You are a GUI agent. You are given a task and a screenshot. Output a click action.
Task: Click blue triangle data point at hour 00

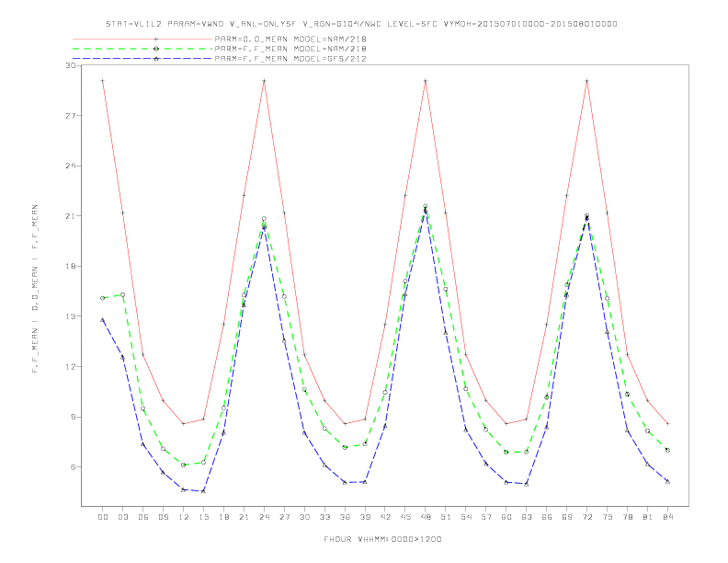[x=103, y=319]
